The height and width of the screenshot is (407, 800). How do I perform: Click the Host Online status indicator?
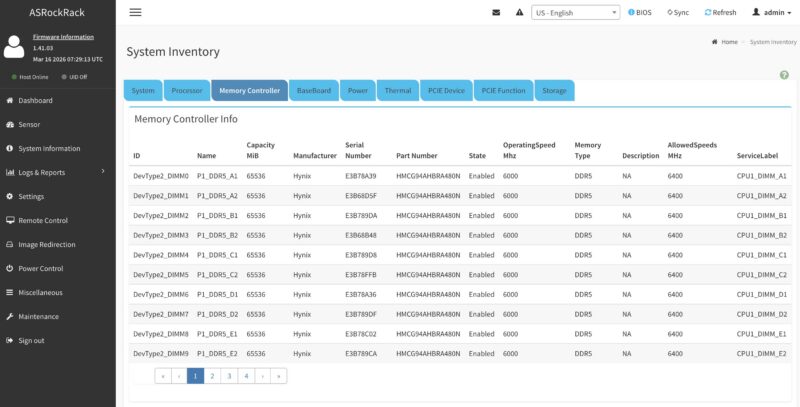pos(30,77)
